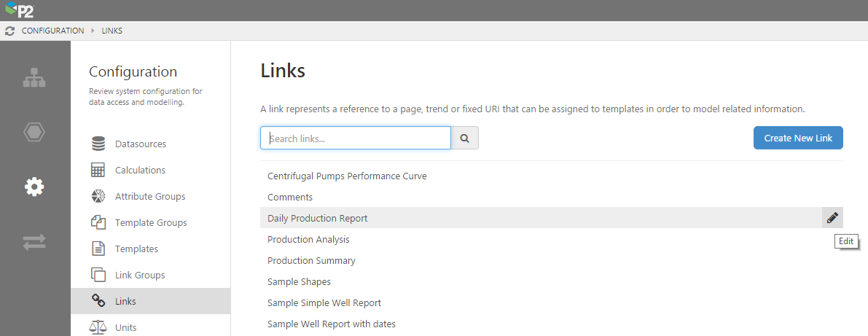This screenshot has width=868, height=336.
Task: Open Link Groups in sidebar
Action: (x=139, y=276)
